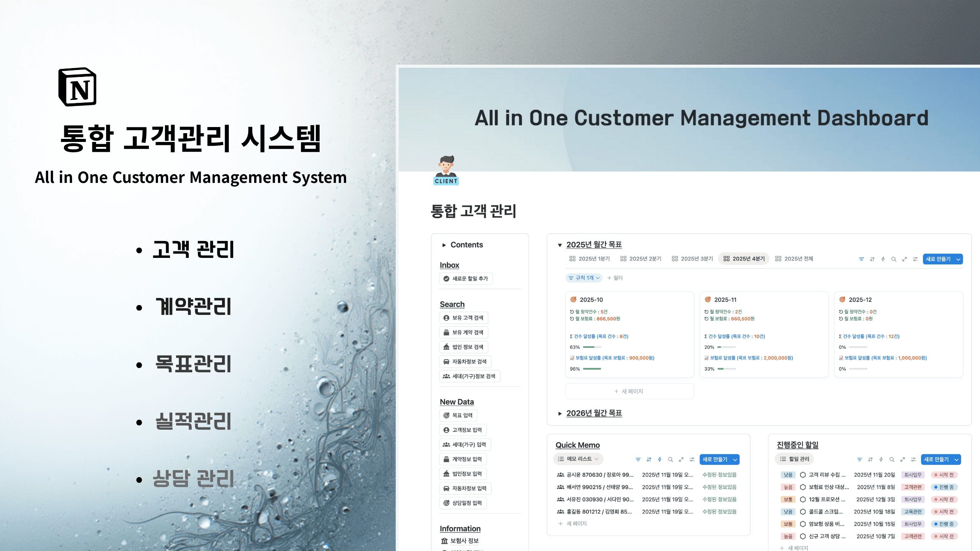This screenshot has width=980, height=551.
Task: Open the 메모 리스트 view dropdown
Action: click(x=578, y=459)
